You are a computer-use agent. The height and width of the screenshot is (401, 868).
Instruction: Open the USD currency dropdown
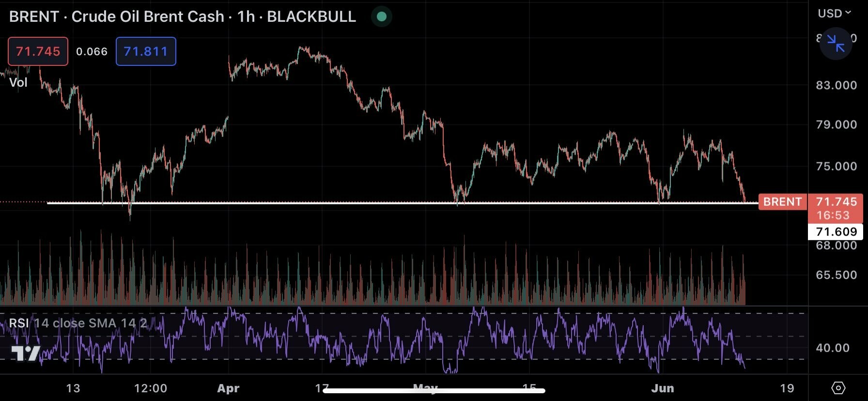[x=834, y=14]
